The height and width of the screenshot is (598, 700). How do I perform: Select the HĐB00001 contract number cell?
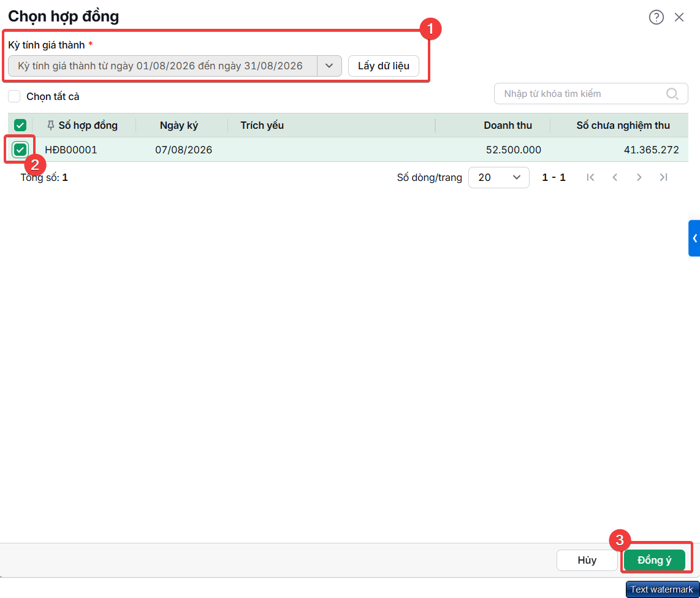coord(71,150)
